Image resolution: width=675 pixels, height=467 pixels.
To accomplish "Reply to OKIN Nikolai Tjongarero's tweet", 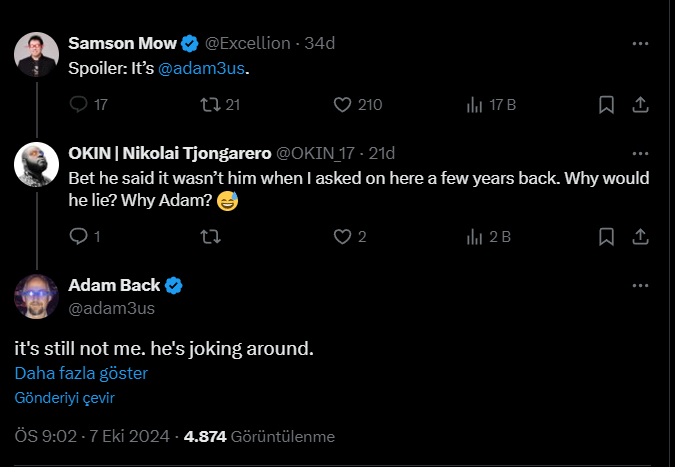I will (x=79, y=237).
